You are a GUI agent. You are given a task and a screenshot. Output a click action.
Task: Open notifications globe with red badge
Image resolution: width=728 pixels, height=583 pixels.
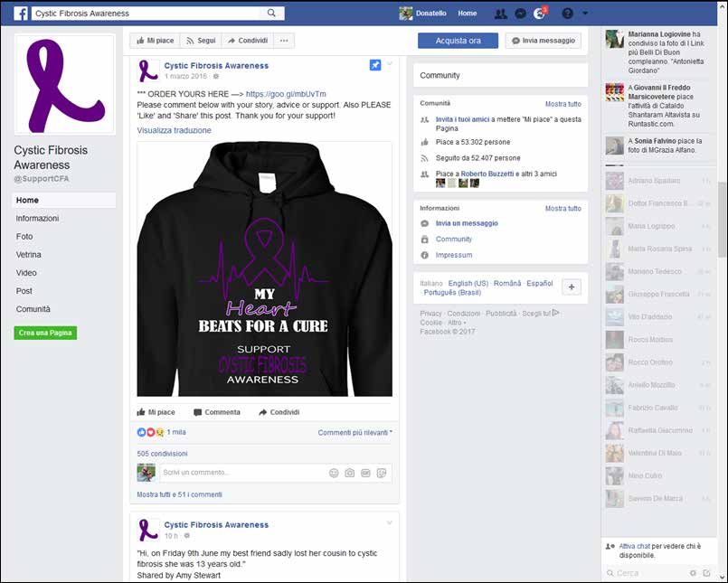tap(540, 14)
